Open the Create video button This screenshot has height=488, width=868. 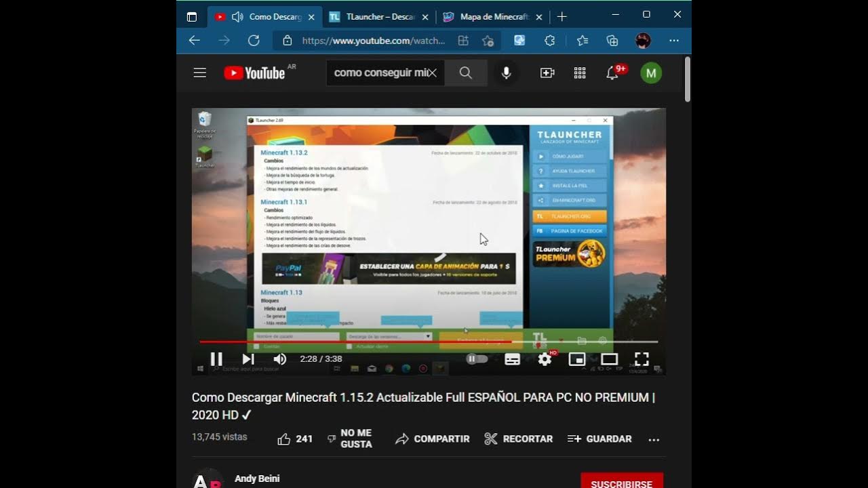547,73
